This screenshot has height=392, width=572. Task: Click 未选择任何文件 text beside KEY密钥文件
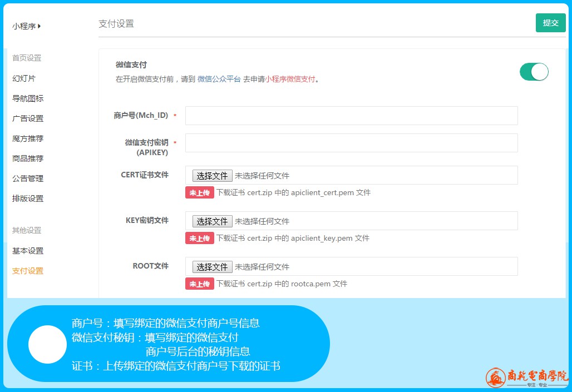click(262, 221)
